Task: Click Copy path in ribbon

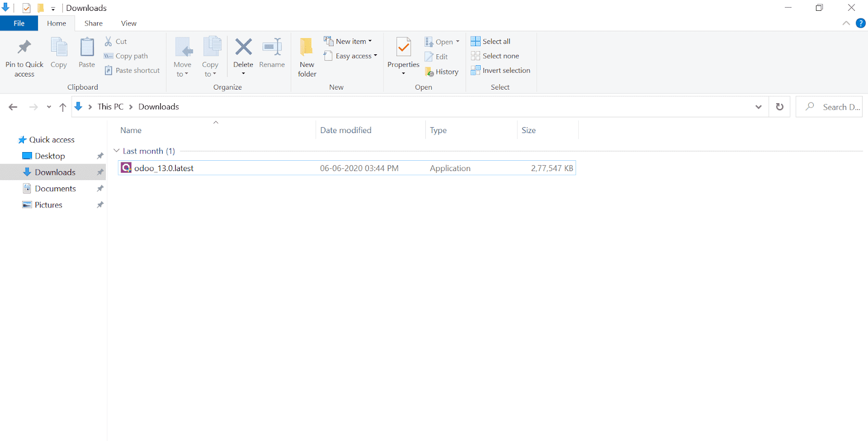Action: coord(126,56)
